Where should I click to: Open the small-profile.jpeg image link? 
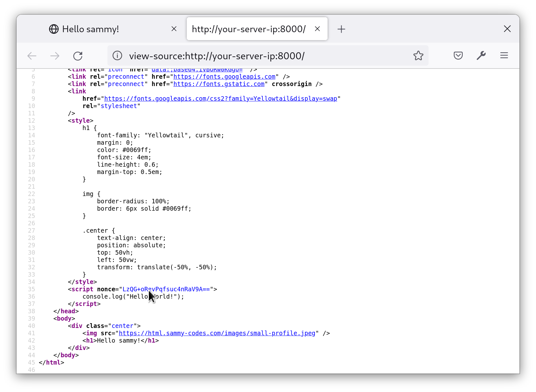click(217, 333)
